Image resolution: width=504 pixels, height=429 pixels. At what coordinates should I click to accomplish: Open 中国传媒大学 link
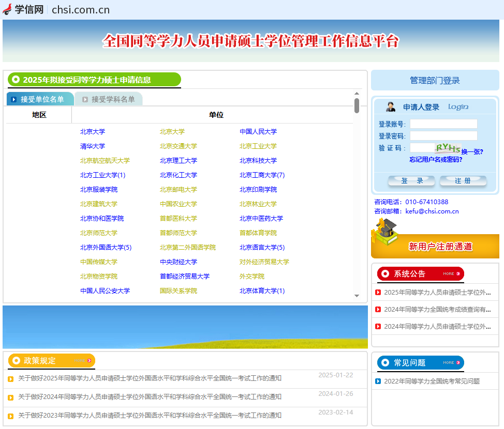point(99,262)
